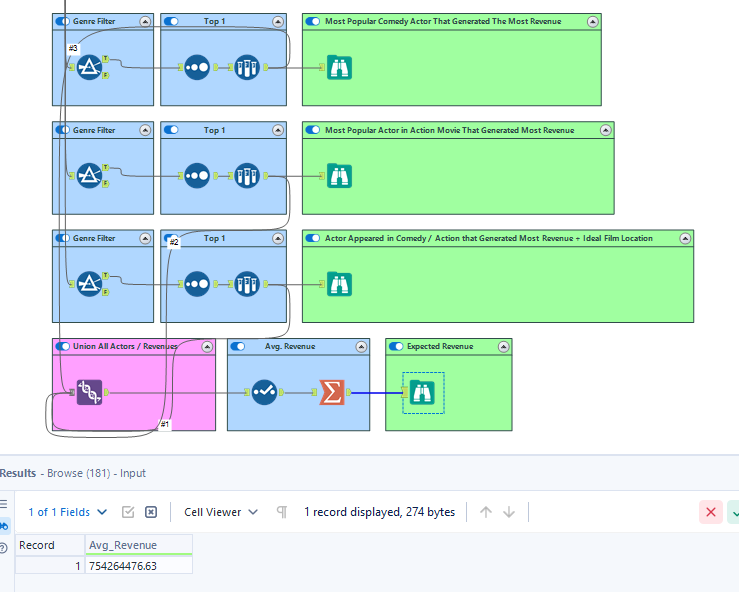739x592 pixels.
Task: Select the 754264476.63 cell
Action: click(139, 566)
